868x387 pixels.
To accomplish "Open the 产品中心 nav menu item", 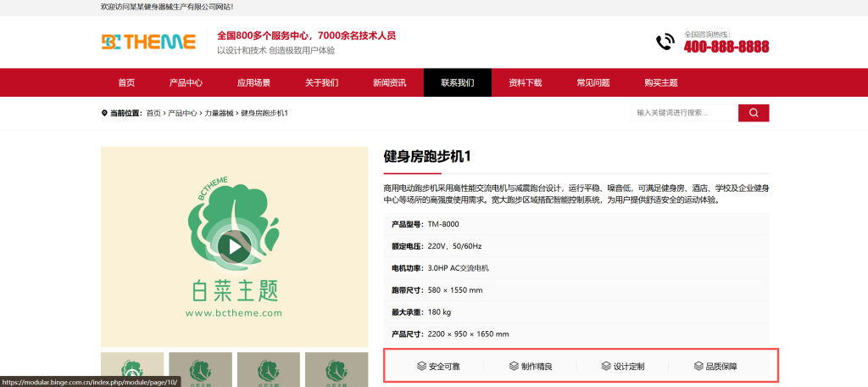I will [x=186, y=82].
